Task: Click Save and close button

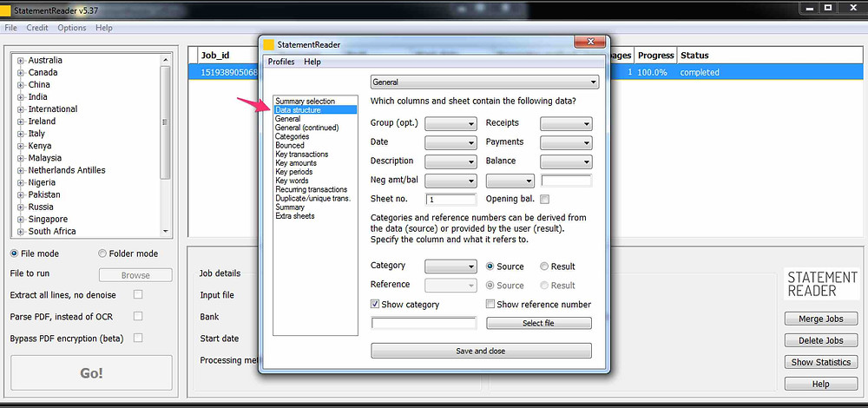Action: point(481,351)
